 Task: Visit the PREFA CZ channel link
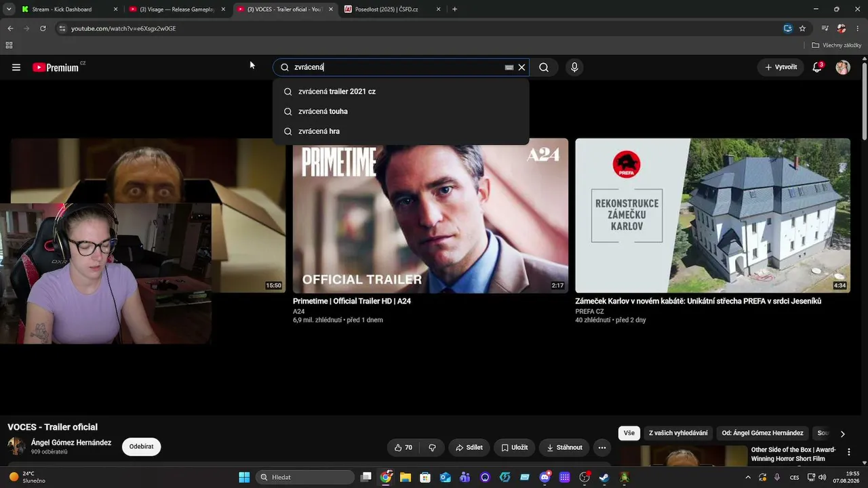tap(590, 312)
